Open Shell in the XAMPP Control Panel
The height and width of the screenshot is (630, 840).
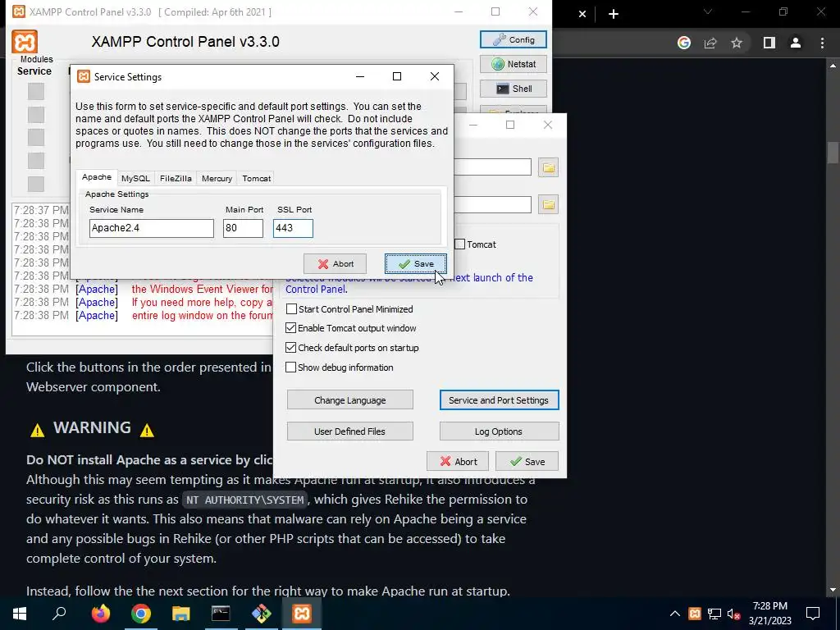point(514,89)
